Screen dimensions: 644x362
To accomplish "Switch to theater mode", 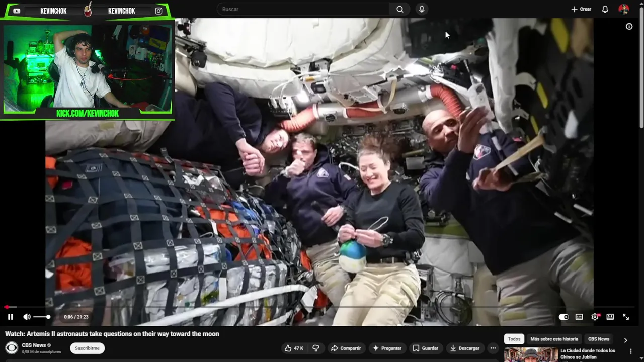I will (610, 317).
